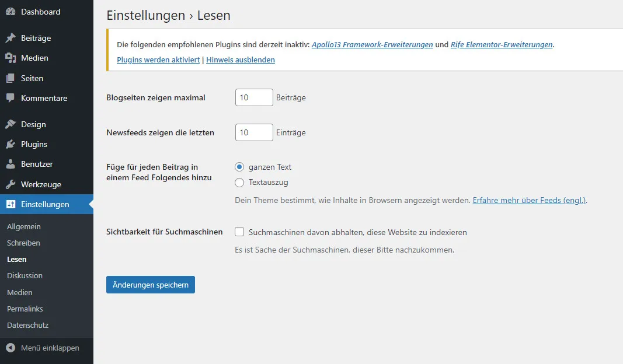Go to Medien settings submenu
623x364 pixels.
(19, 293)
